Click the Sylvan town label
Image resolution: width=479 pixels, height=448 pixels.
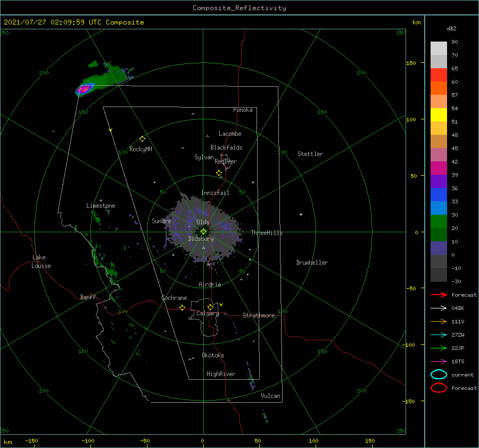[x=204, y=157]
